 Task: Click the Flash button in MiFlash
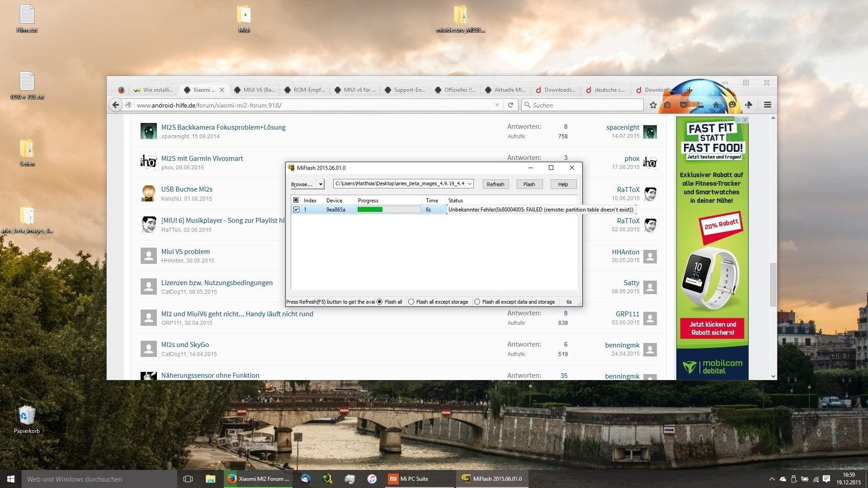[x=529, y=184]
